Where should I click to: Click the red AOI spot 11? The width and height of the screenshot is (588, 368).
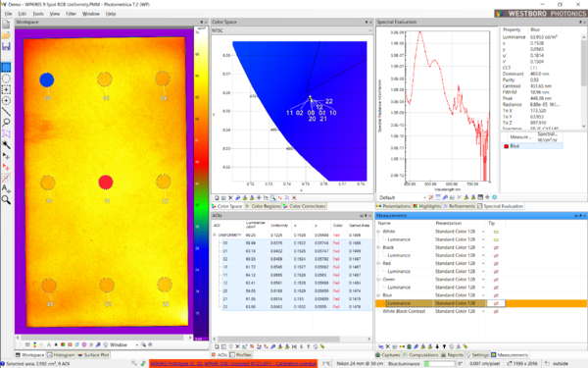pyautogui.click(x=106, y=183)
